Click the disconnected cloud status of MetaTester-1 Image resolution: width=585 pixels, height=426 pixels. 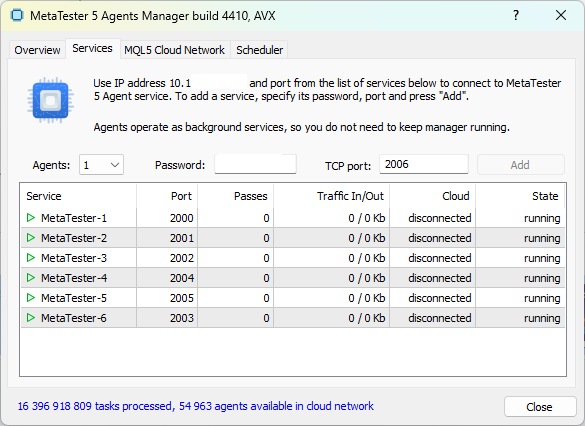439,218
